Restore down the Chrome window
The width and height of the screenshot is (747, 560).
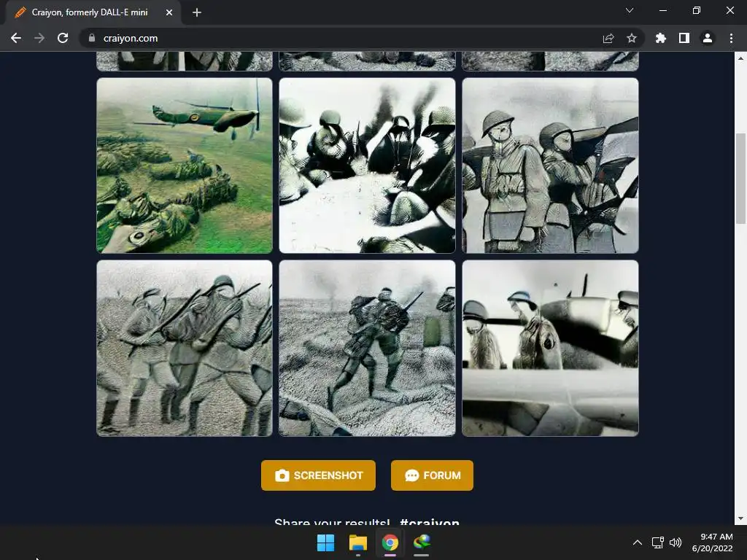pos(697,10)
